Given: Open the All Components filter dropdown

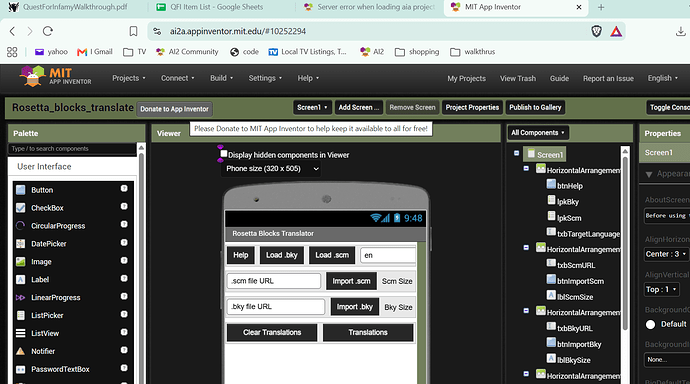Looking at the screenshot, I should [538, 132].
